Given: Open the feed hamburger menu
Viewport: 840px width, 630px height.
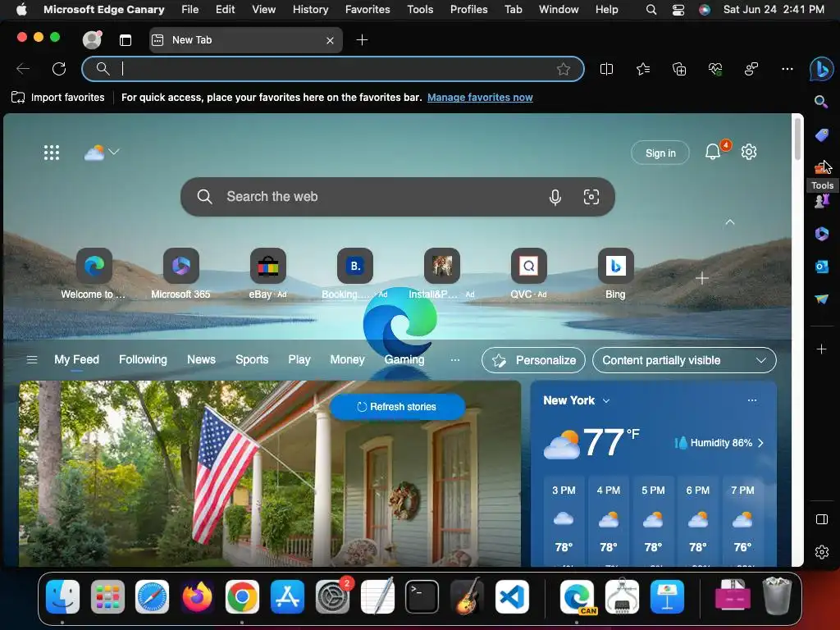Looking at the screenshot, I should point(32,359).
